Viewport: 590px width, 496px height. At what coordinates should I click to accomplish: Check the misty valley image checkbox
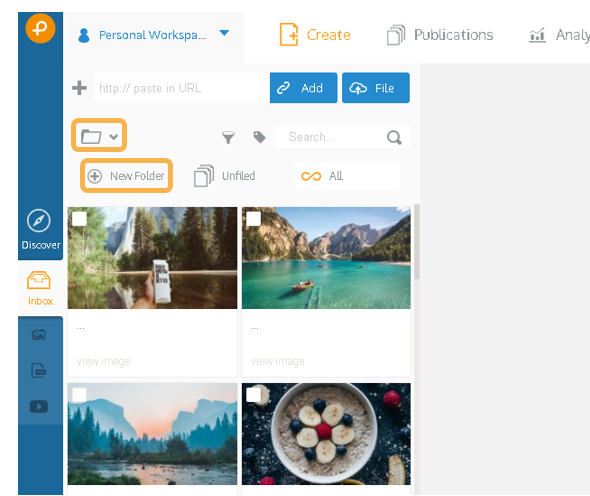[79, 395]
